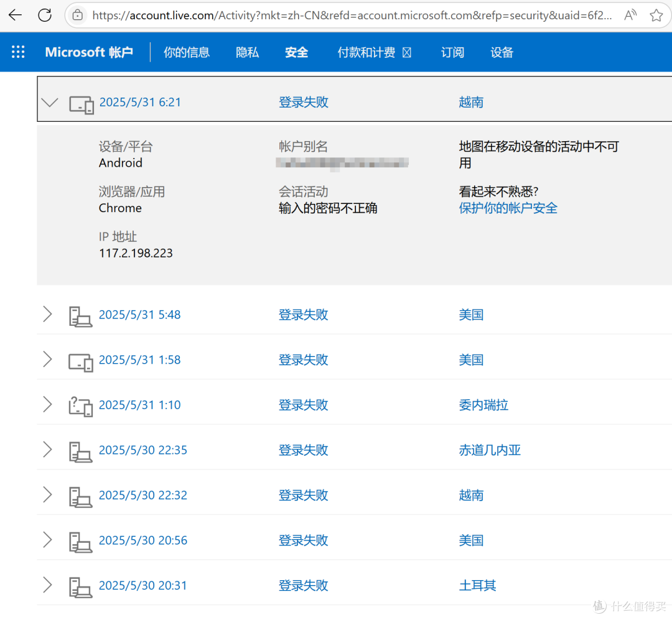Click mobile device icon for 1:58 entry
Viewport: 672px width, 620px height.
click(x=80, y=363)
